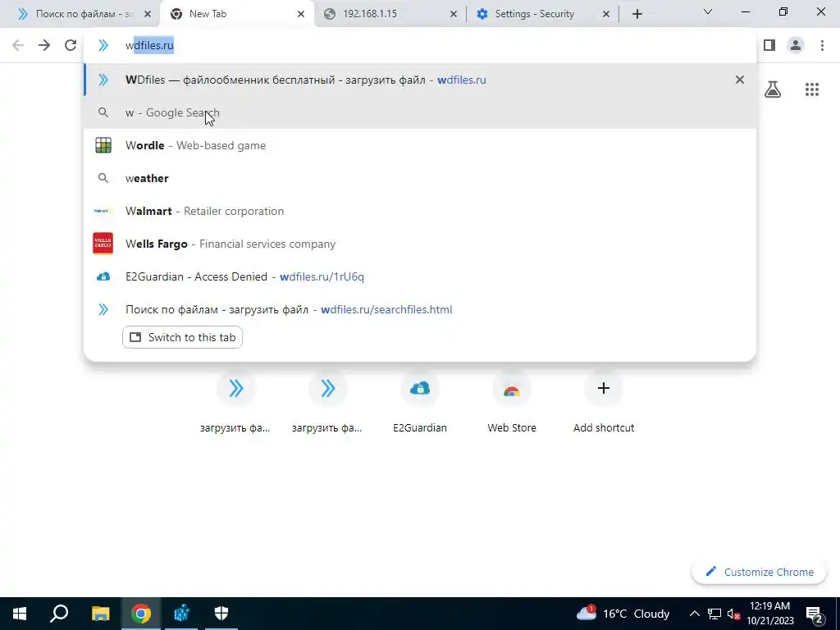Switch to the Settings - Security tab
Viewport: 840px width, 630px height.
pyautogui.click(x=542, y=14)
